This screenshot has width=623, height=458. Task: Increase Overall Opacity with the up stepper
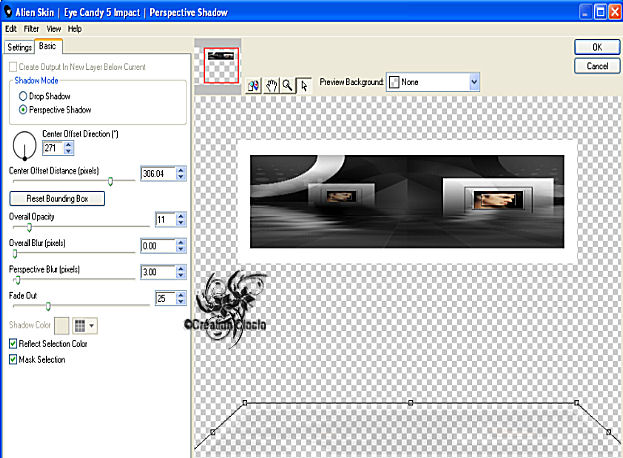181,215
